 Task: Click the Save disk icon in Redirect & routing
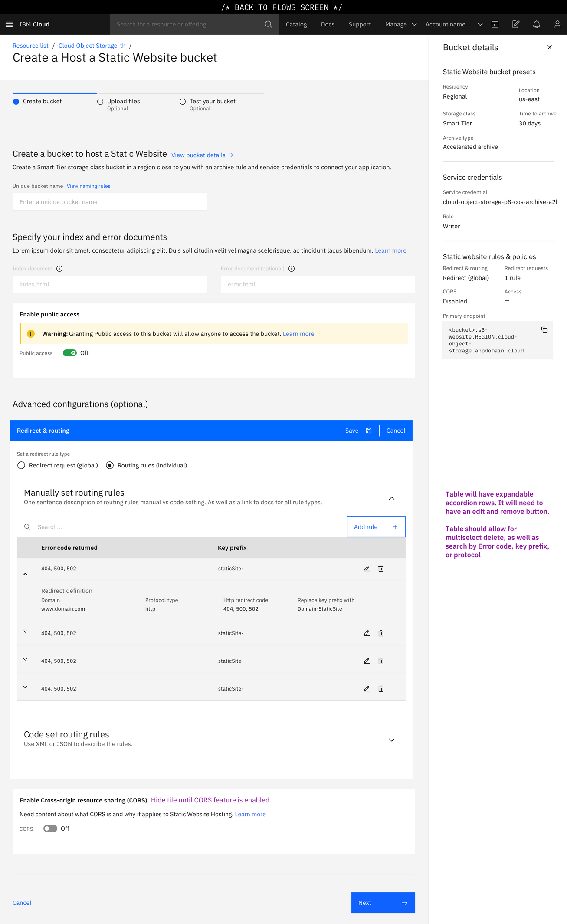coord(369,431)
